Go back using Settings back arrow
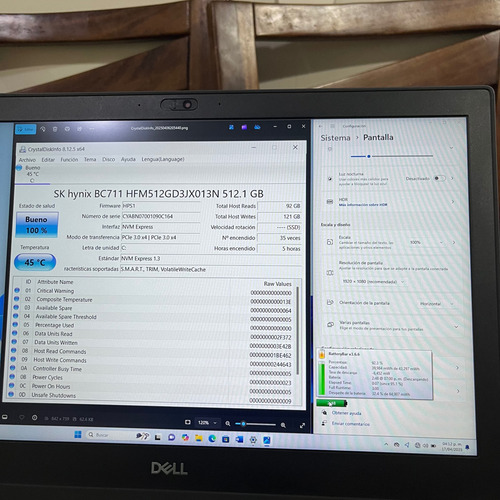The height and width of the screenshot is (500, 500). [321, 126]
